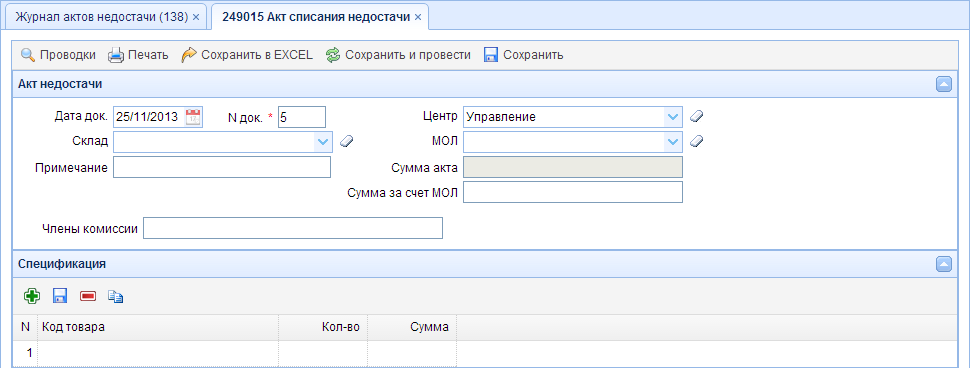Click the N column header
This screenshot has width=970, height=368.
[x=25, y=327]
